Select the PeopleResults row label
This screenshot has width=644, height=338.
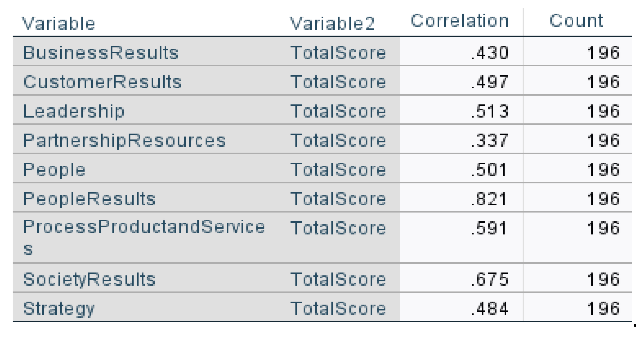(x=89, y=199)
